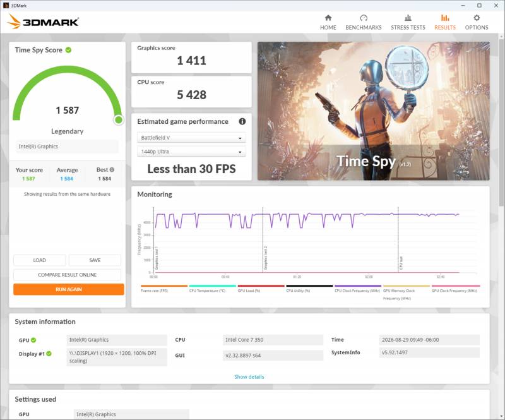This screenshot has height=420, width=505.
Task: Click green check beside Display #1
Action: 49,354
